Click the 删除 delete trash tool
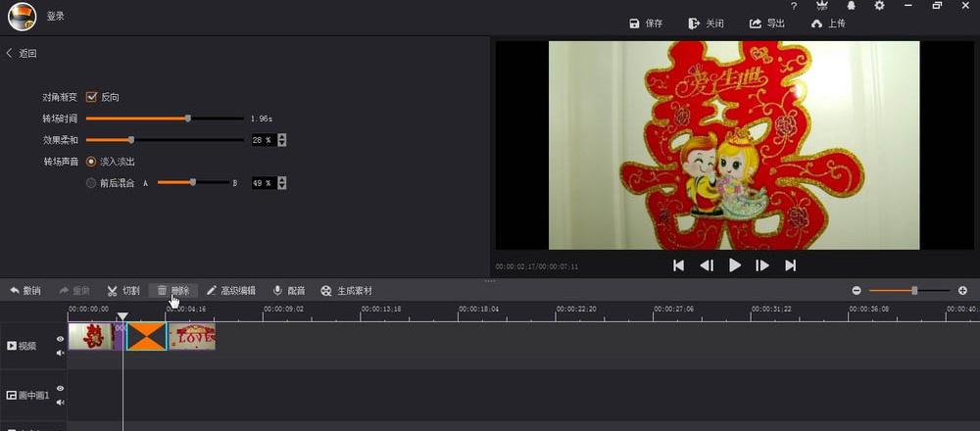The height and width of the screenshot is (431, 980). [173, 291]
